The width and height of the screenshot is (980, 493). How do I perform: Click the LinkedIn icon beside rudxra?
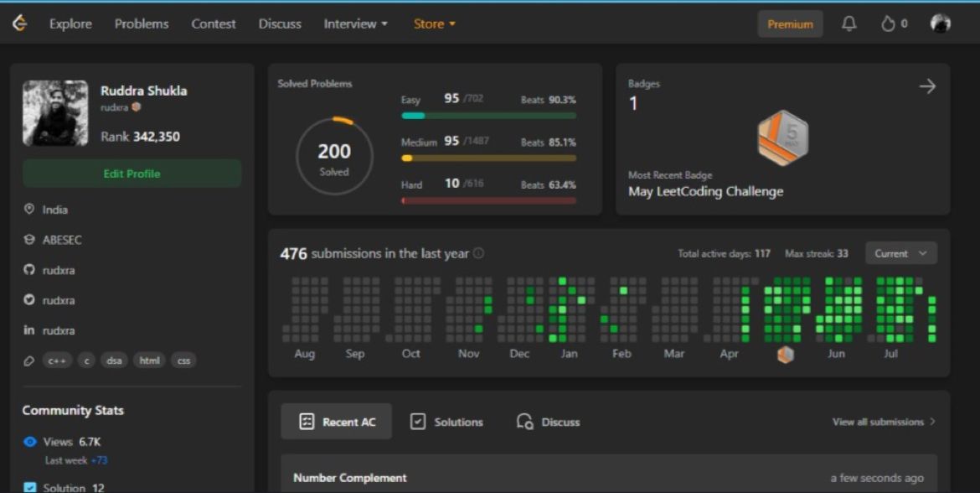[28, 330]
